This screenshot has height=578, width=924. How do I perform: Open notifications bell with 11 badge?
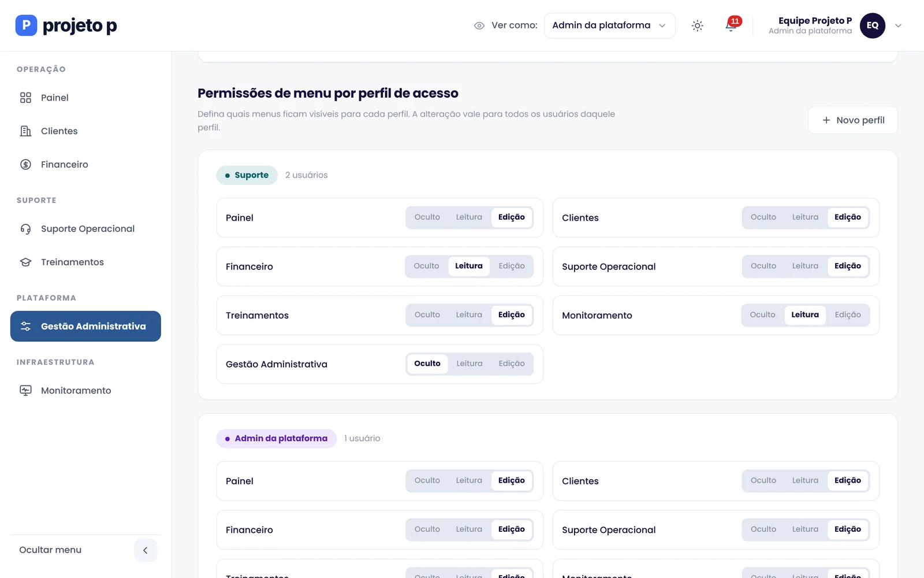pyautogui.click(x=731, y=25)
